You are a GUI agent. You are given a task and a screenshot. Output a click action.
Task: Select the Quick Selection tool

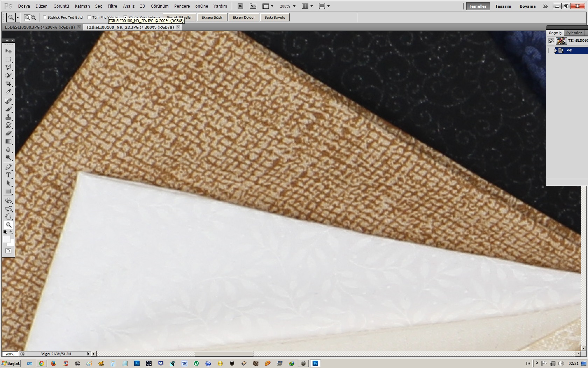coord(8,75)
